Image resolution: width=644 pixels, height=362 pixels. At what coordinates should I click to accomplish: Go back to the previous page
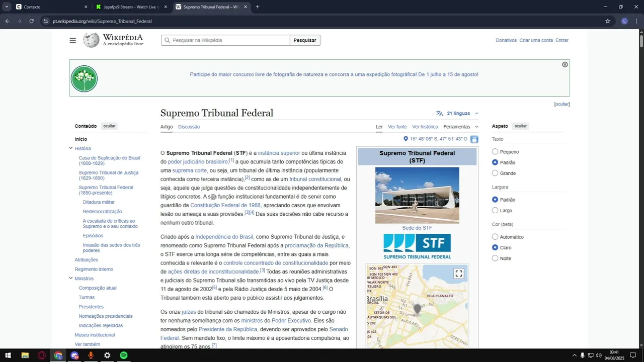7,21
